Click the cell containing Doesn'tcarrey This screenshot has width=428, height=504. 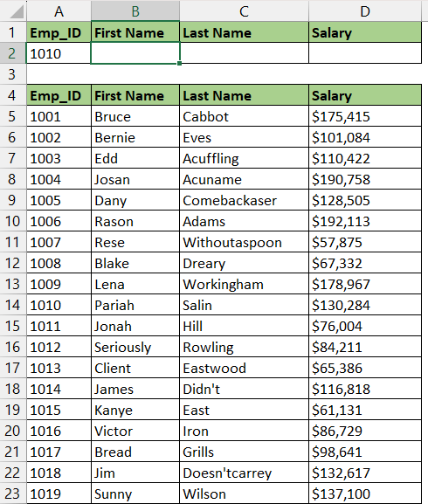pos(245,473)
